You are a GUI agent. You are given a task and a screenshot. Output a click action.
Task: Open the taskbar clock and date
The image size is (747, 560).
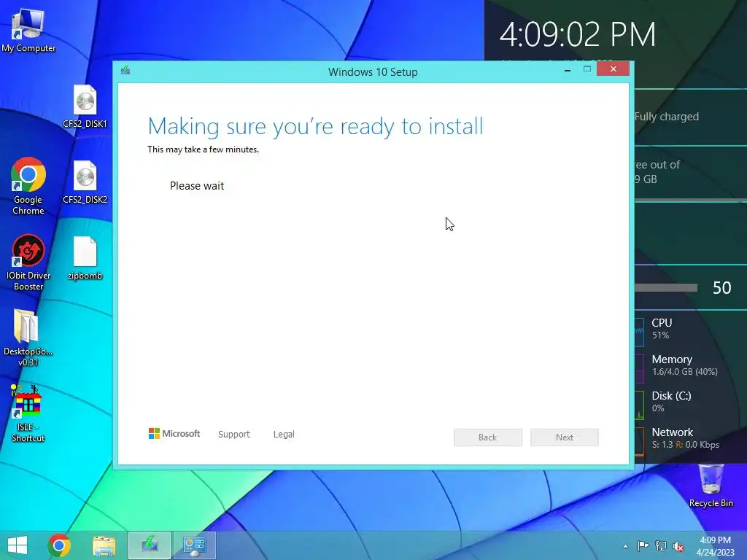(715, 546)
